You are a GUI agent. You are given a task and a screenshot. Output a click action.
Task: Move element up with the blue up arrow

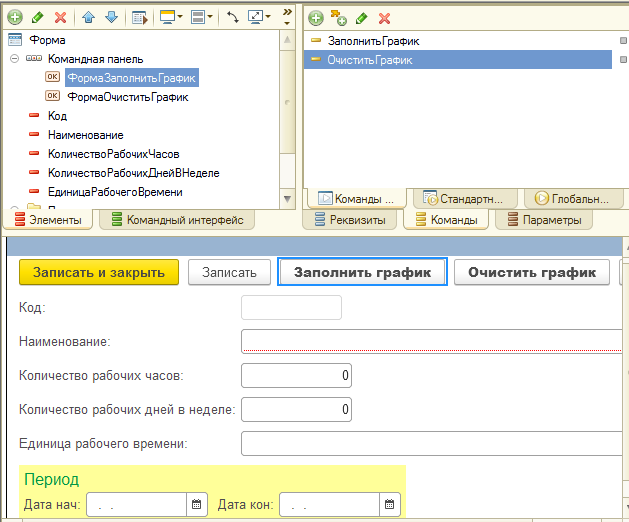(89, 18)
